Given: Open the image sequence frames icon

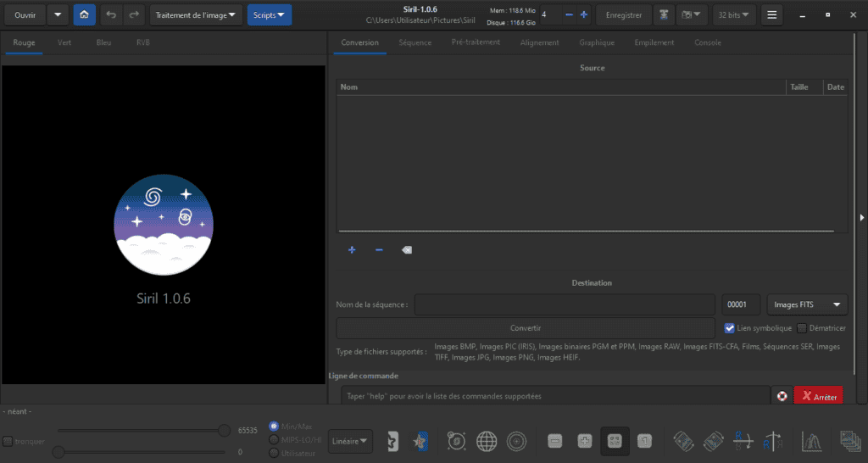Looking at the screenshot, I should [850, 442].
